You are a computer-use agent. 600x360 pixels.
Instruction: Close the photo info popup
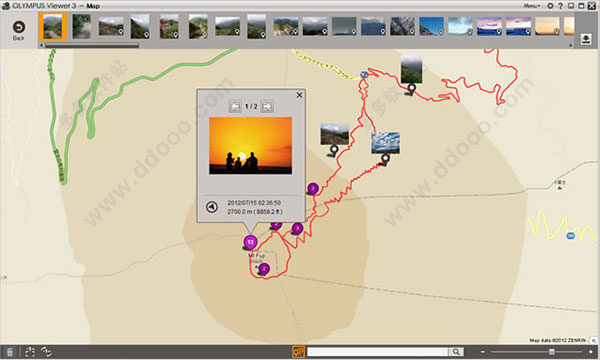point(299,95)
